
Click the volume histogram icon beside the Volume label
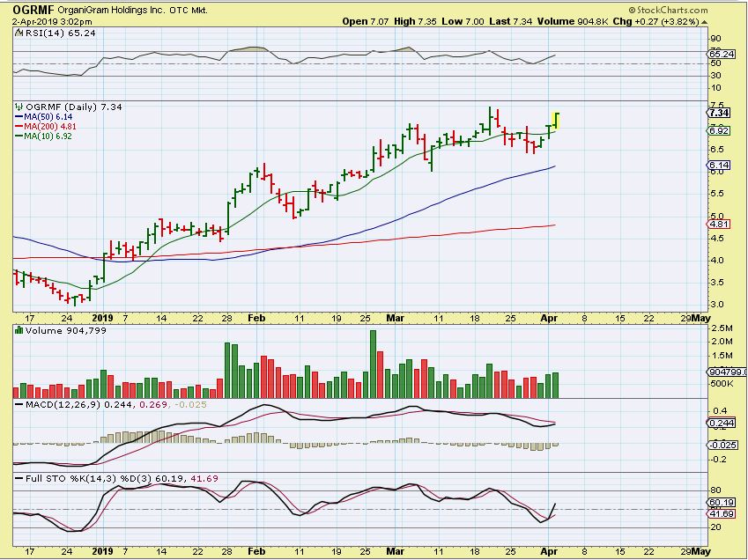click(19, 330)
